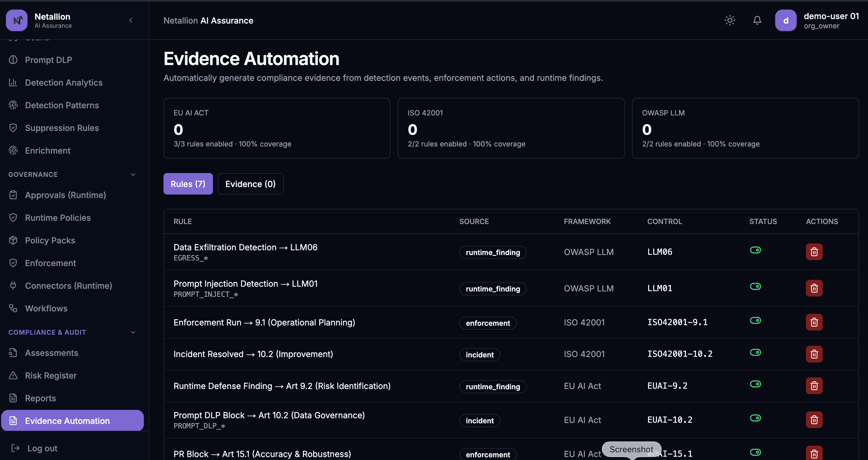Toggle status of Enforcement Run rule

(x=755, y=320)
